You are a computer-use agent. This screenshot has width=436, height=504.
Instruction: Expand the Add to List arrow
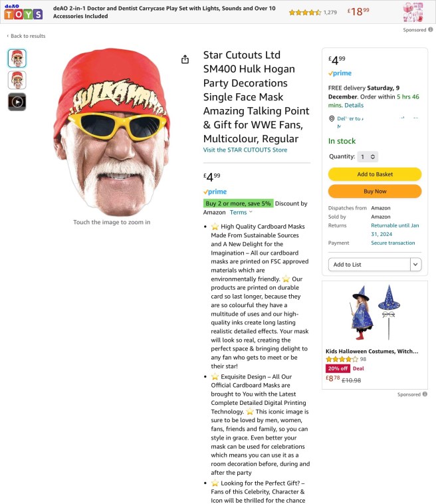coord(415,265)
